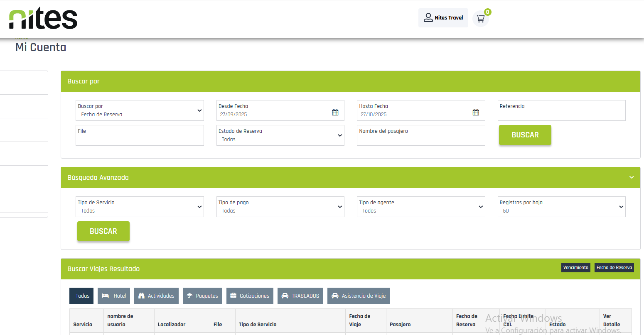Open the Tipo de Servicio dropdown
Image resolution: width=644 pixels, height=335 pixels.
coord(140,207)
